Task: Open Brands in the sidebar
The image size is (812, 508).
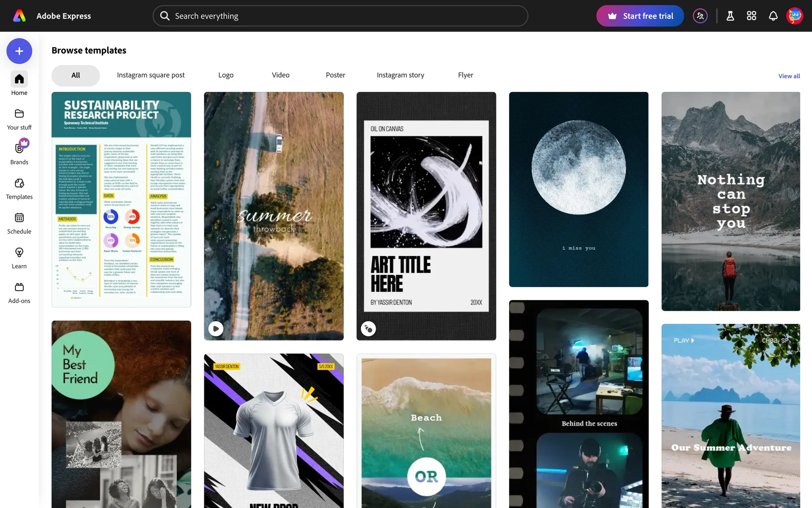Action: [x=19, y=154]
